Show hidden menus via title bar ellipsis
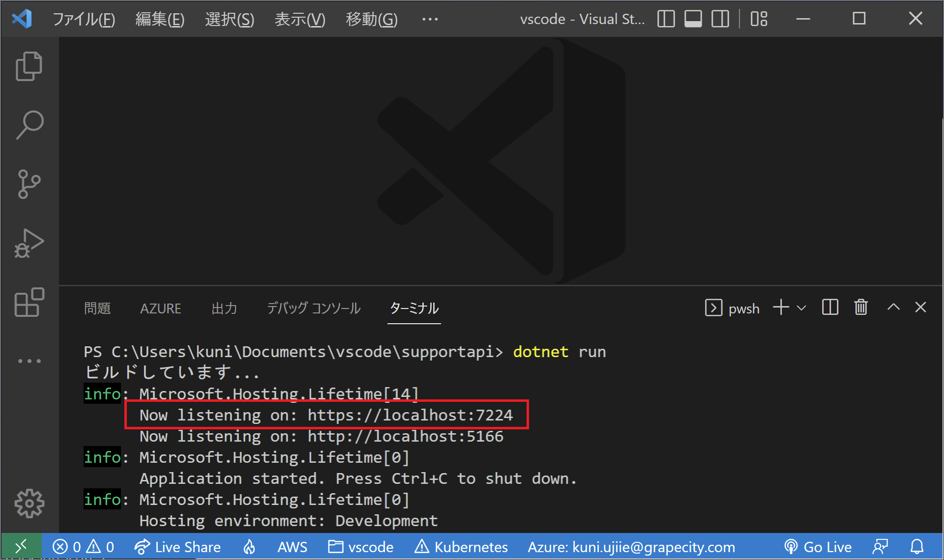This screenshot has height=560, width=944. coord(430,19)
